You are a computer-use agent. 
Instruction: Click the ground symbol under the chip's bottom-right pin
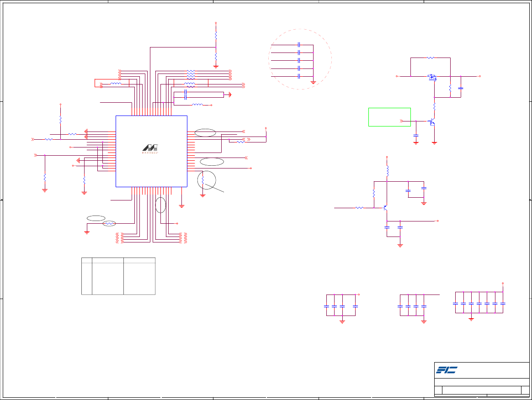click(181, 206)
